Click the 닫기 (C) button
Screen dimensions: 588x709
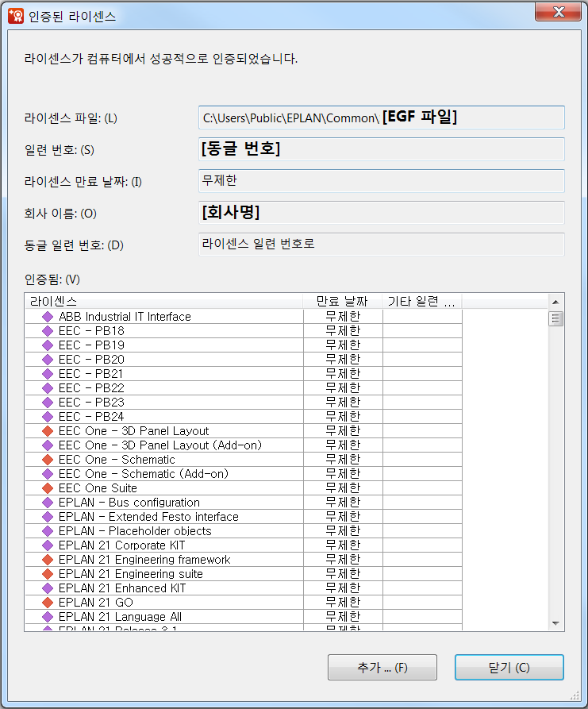click(x=509, y=668)
